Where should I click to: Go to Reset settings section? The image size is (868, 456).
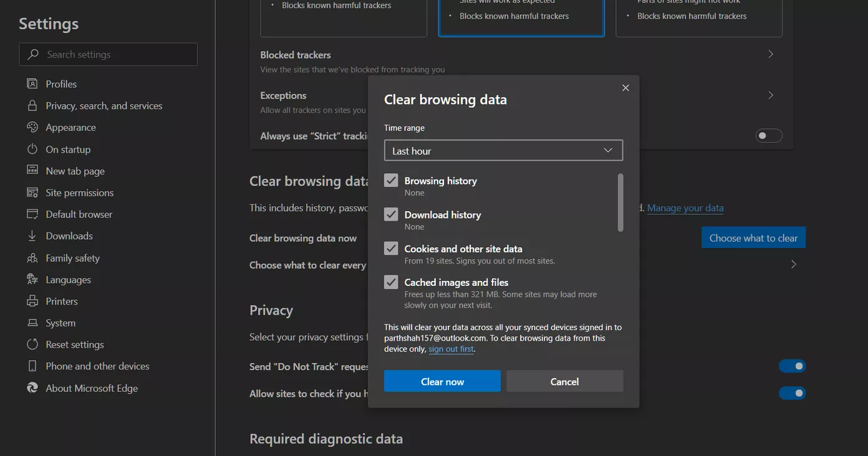click(74, 344)
